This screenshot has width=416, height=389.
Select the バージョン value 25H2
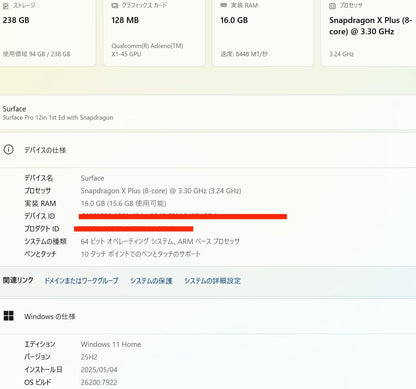point(89,357)
